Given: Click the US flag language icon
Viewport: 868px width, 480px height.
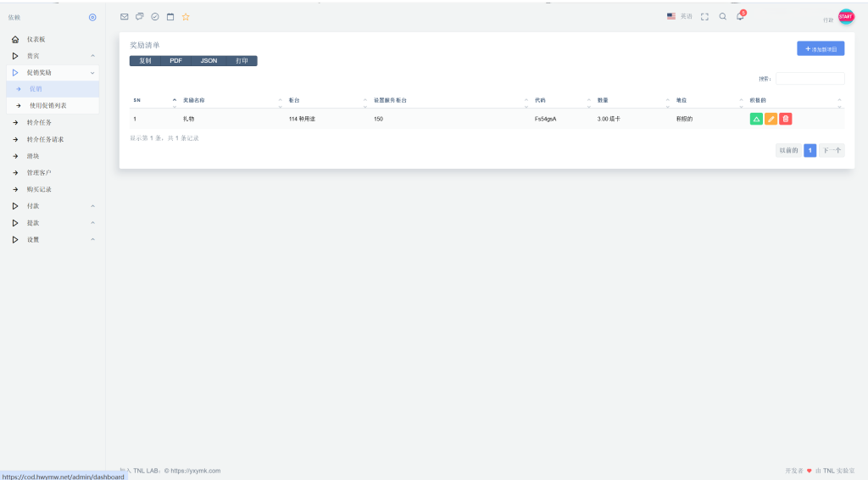Looking at the screenshot, I should (x=671, y=17).
